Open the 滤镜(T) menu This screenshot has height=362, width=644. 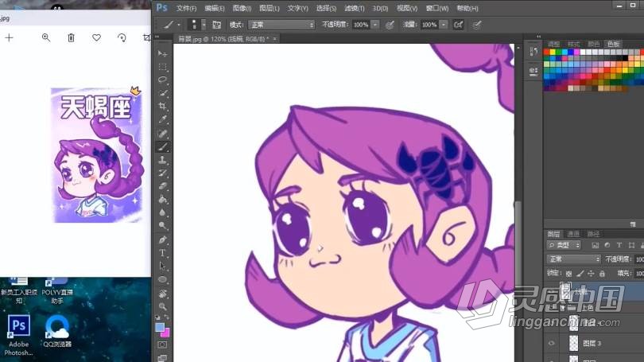(354, 8)
